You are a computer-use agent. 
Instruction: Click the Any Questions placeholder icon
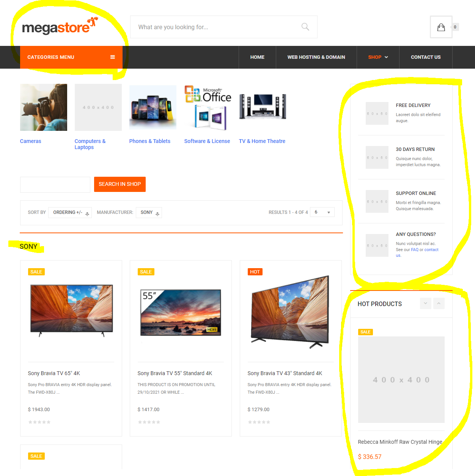377,245
